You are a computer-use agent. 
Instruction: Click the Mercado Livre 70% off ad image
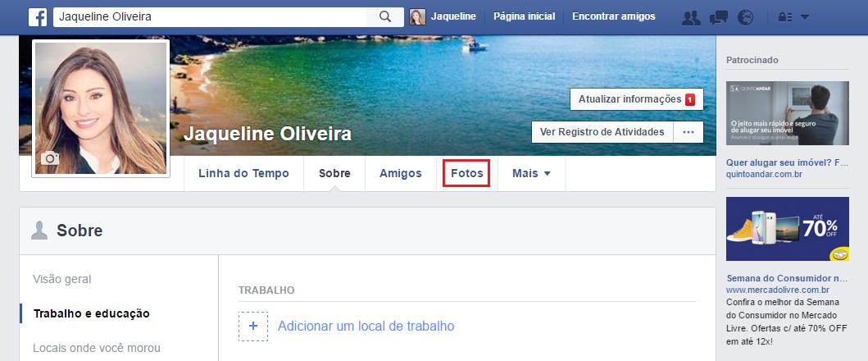(781, 228)
